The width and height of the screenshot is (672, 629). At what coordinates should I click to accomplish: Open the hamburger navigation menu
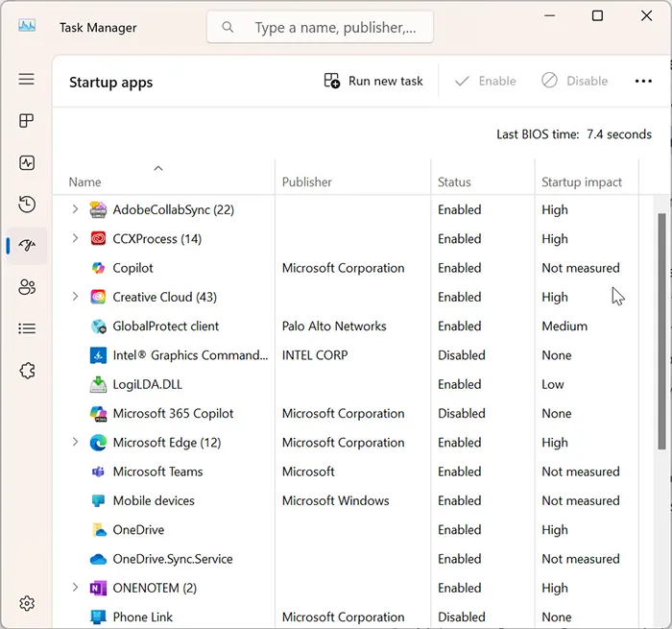27,80
